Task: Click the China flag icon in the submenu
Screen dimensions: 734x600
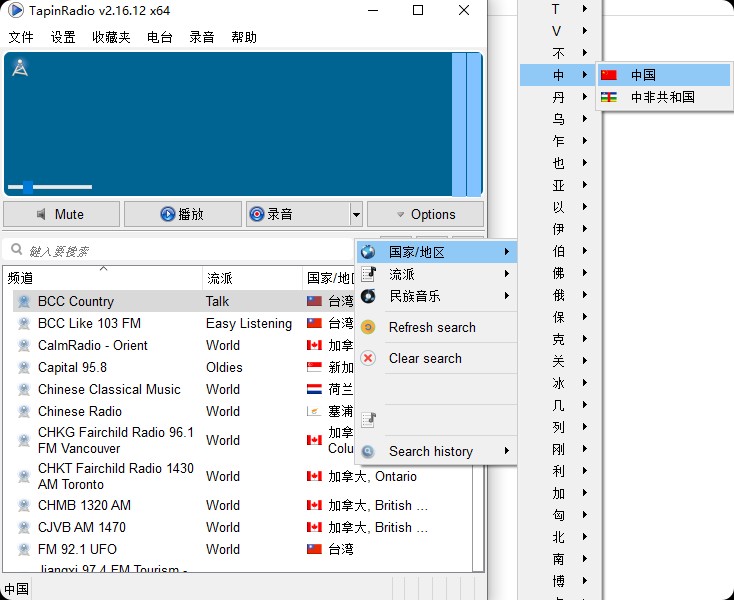Action: 609,75
